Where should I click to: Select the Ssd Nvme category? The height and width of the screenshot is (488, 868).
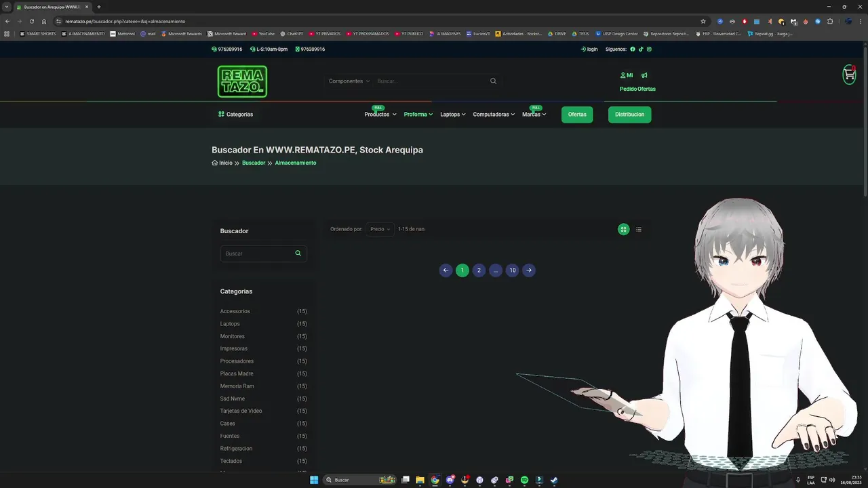(233, 399)
